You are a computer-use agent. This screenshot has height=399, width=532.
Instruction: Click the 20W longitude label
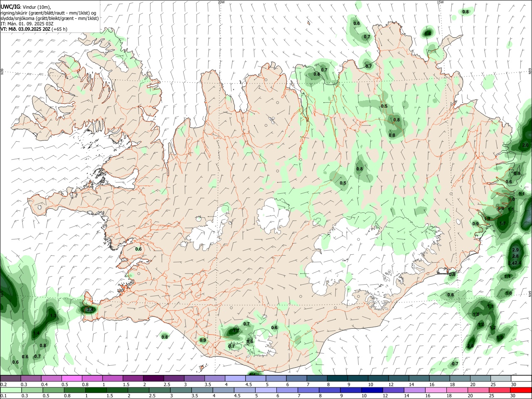point(221,2)
